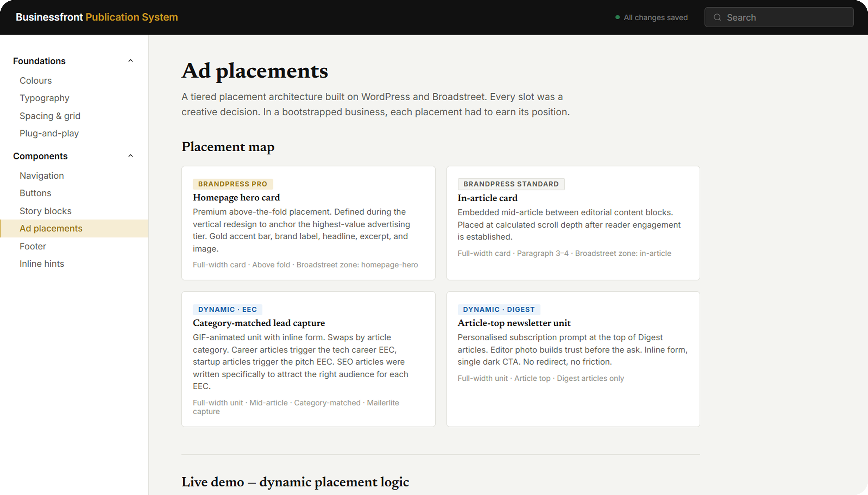Open the Colours page
This screenshot has width=868, height=495.
click(x=36, y=81)
